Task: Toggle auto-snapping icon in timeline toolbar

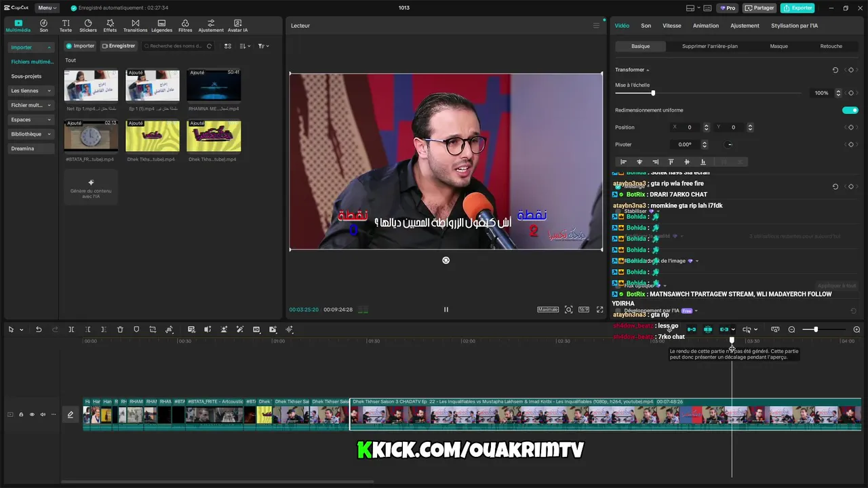Action: point(708,329)
